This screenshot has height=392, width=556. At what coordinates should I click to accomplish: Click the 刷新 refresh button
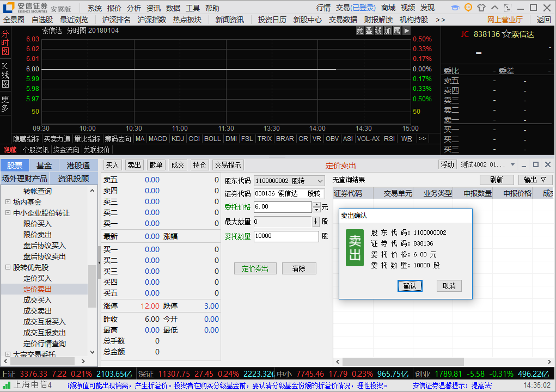497,180
